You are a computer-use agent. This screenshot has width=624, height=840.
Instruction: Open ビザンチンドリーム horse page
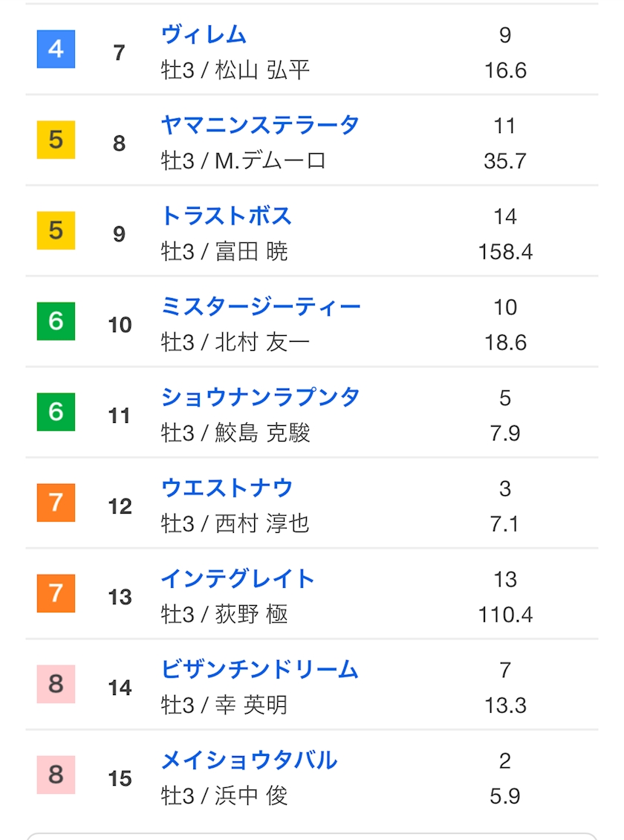coord(260,669)
